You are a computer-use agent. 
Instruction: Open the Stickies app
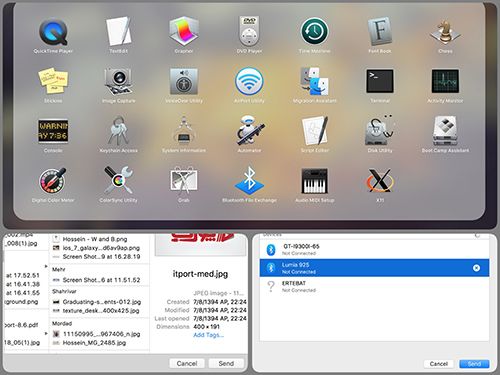53,81
